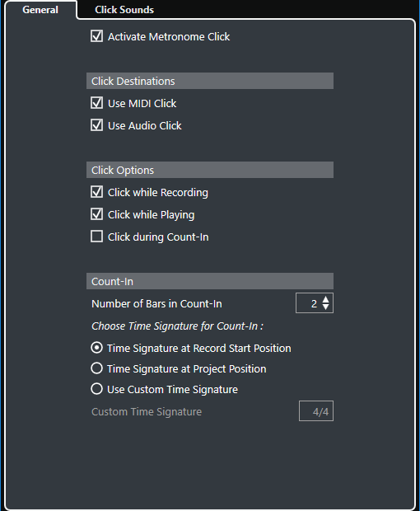
Task: Choose Time Signature at Project Position
Action: (96, 368)
